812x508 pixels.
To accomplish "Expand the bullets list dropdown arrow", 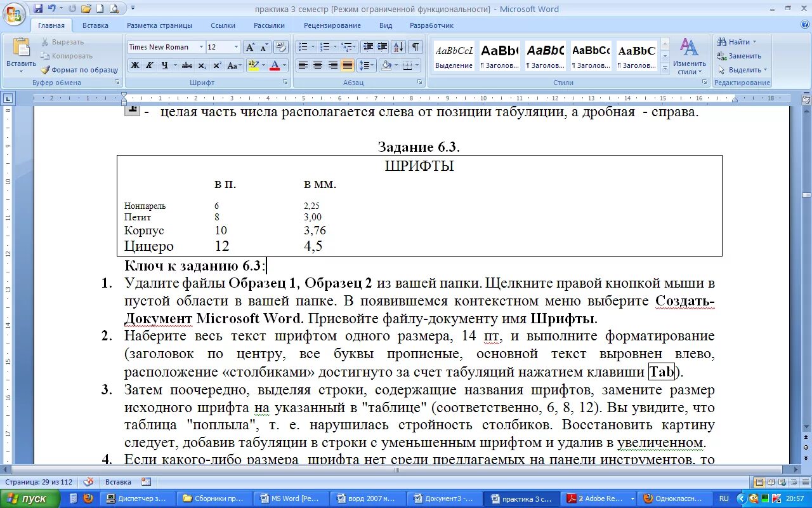I will pyautogui.click(x=313, y=47).
